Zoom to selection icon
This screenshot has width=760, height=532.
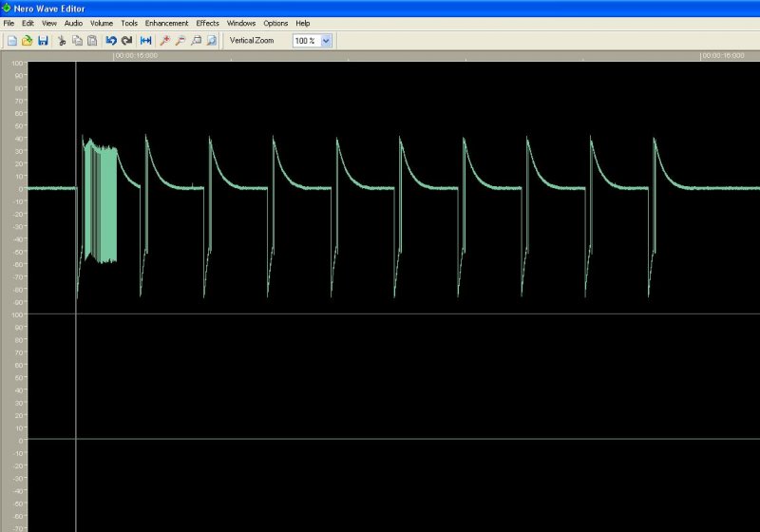[x=197, y=41]
